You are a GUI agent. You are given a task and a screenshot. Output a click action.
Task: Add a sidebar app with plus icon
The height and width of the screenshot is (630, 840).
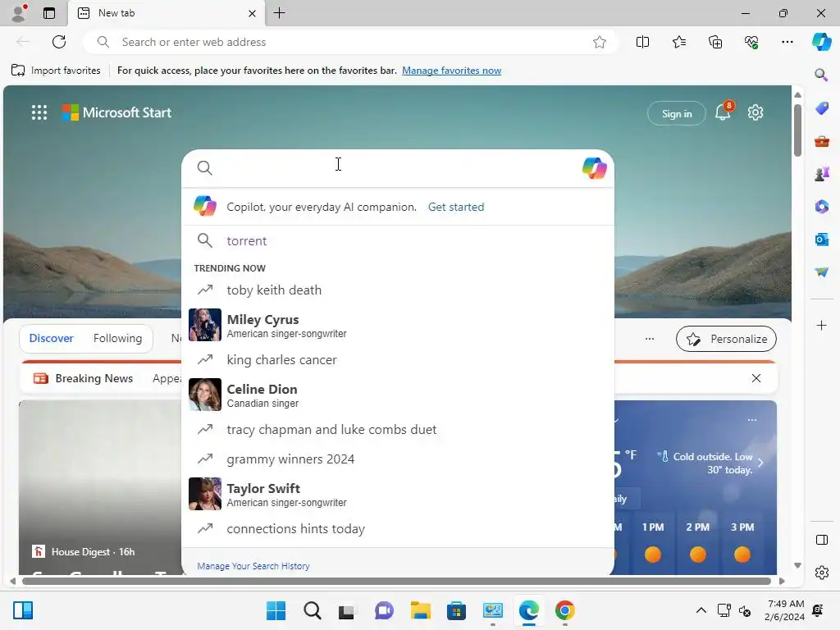[x=821, y=325]
